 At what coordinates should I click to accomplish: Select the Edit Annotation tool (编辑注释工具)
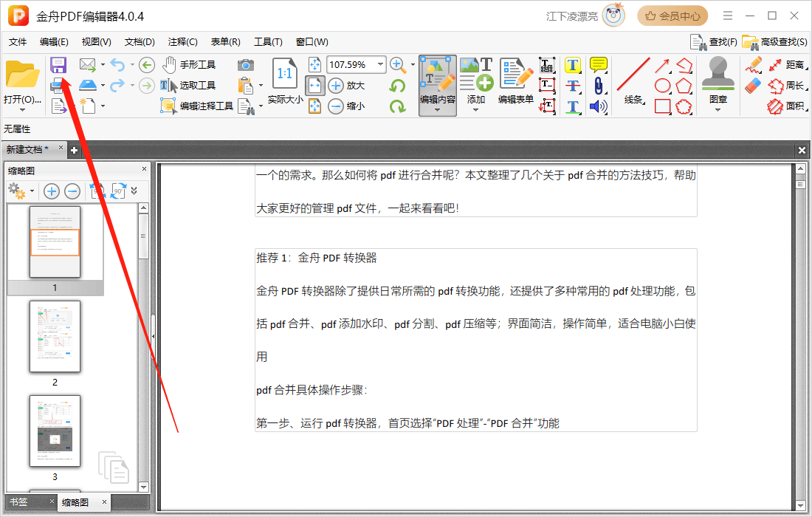tap(197, 106)
